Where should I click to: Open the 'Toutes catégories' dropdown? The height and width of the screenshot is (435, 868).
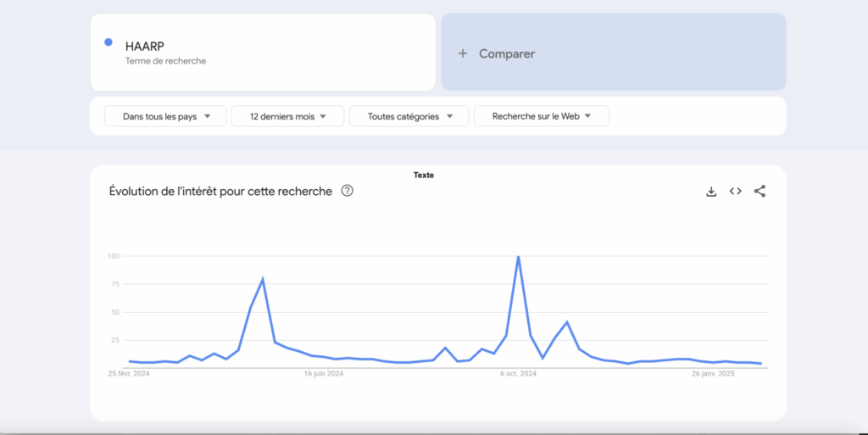410,116
